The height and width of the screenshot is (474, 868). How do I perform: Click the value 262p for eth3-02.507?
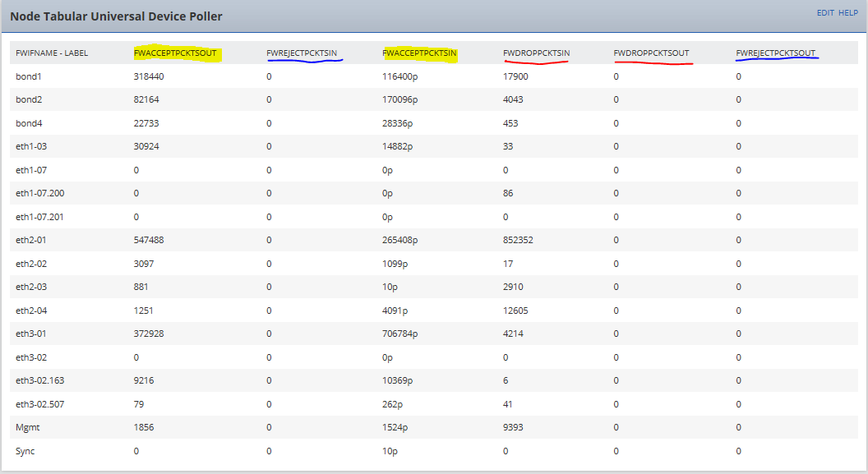[392, 404]
